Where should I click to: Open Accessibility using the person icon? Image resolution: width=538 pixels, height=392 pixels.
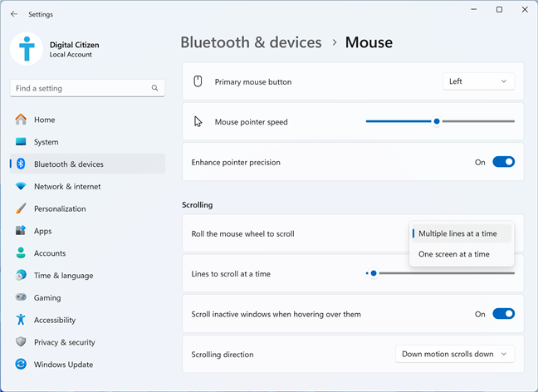click(x=21, y=320)
